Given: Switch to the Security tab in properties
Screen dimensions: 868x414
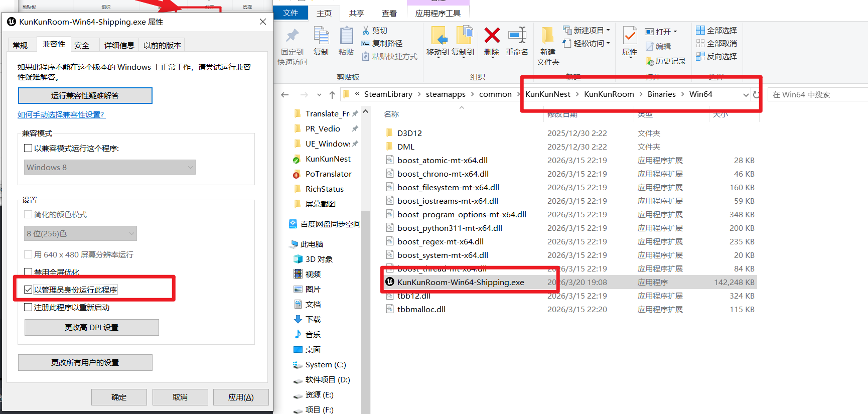Looking at the screenshot, I should click(82, 45).
